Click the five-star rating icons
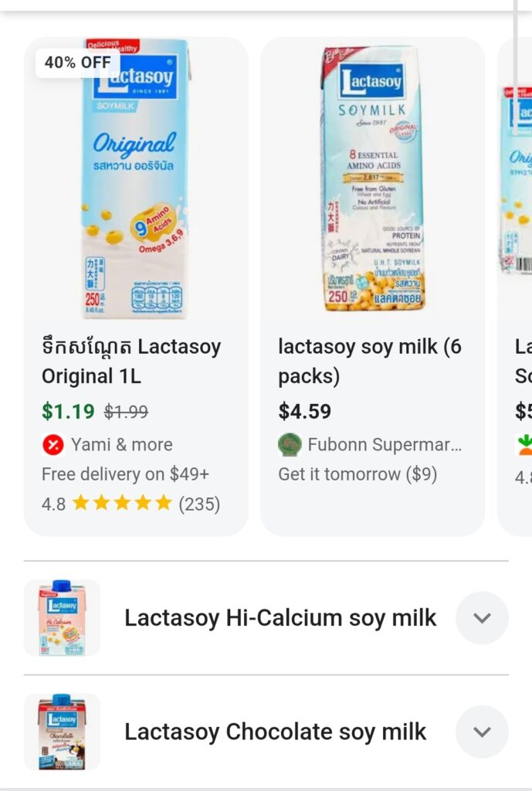Screen dimensions: 532x791 (121, 504)
